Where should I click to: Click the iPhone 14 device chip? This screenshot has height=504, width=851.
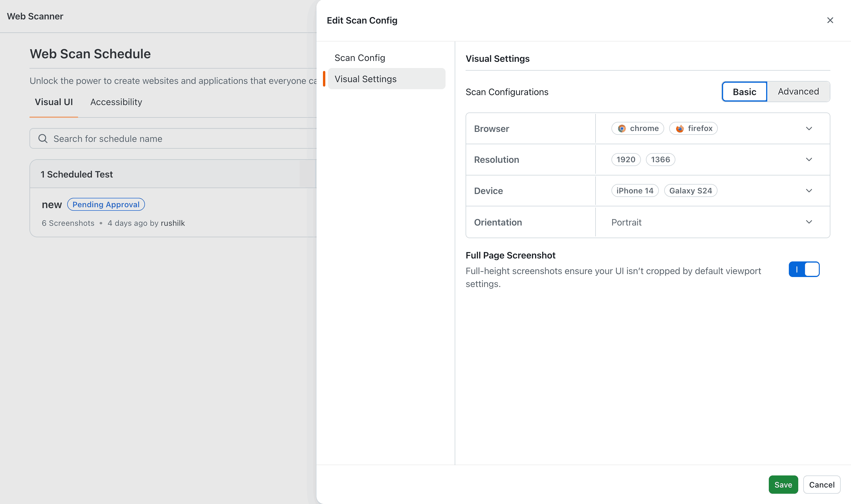[x=635, y=190]
